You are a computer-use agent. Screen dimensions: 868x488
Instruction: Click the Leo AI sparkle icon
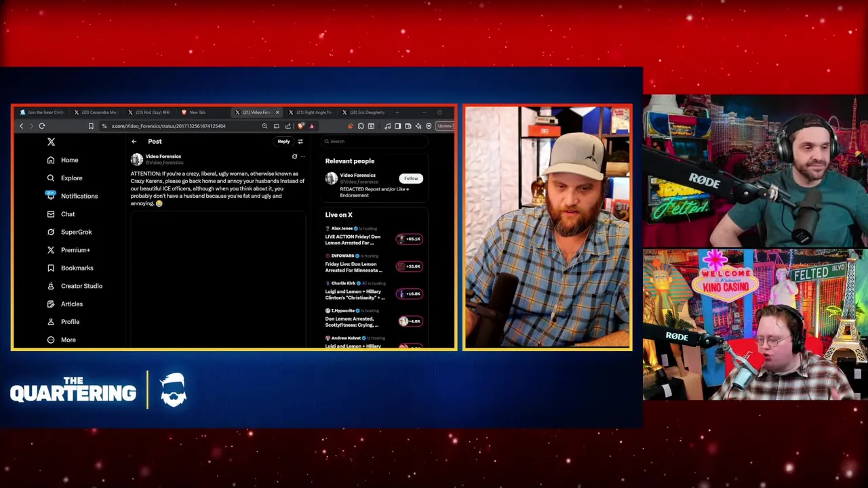click(418, 126)
